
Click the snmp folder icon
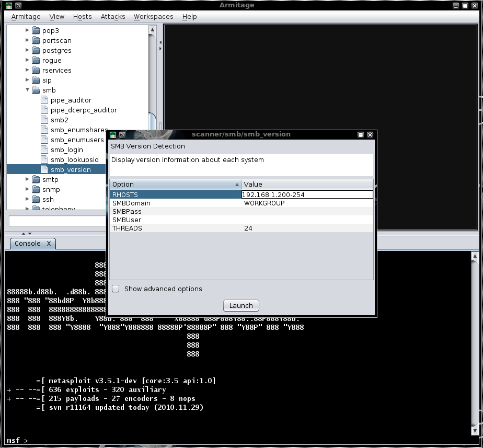tap(36, 189)
